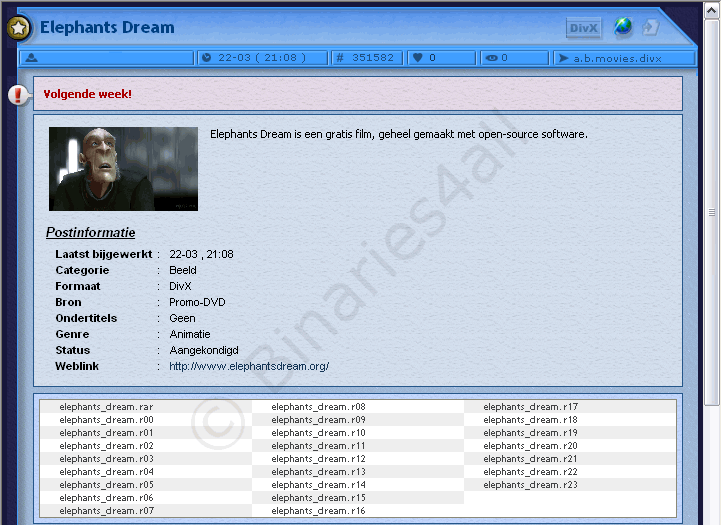The width and height of the screenshot is (722, 525).
Task: Select file elephants_dream.r20
Action: click(x=530, y=445)
